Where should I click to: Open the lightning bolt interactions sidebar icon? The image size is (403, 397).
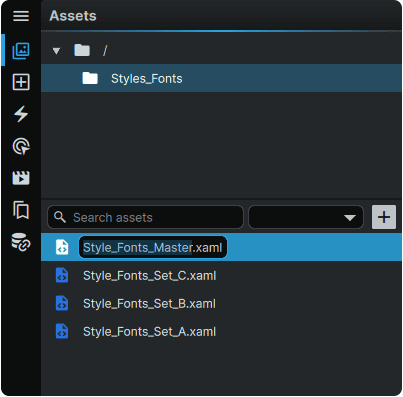[21, 114]
